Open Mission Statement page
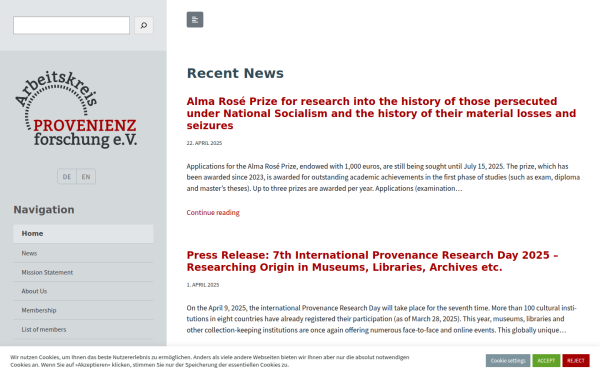Screen dimensions: 600x375 83,272
